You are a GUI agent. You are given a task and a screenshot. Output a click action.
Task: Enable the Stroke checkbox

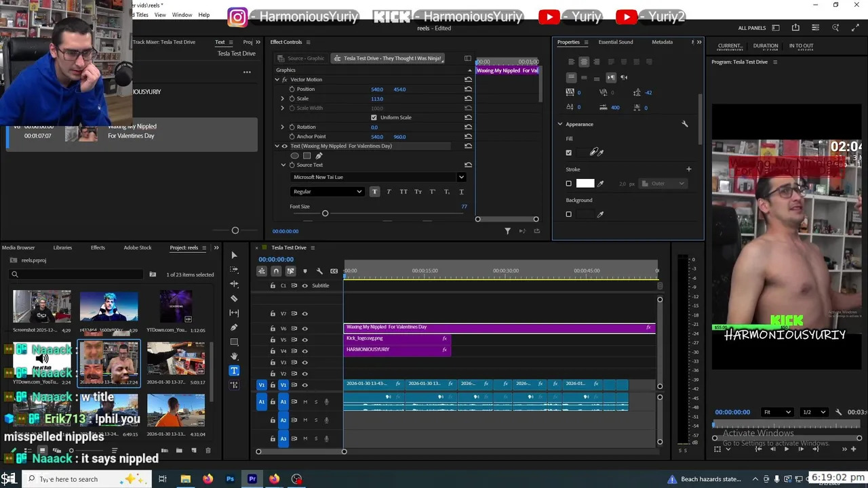tap(569, 184)
